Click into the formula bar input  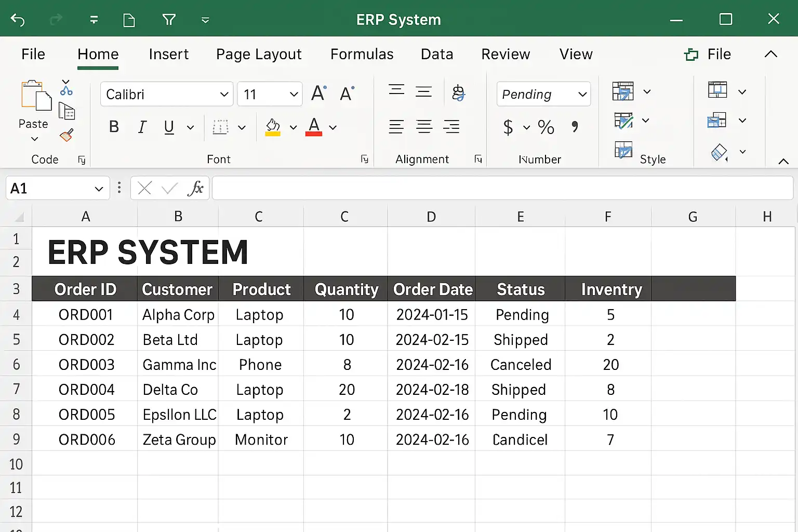click(x=502, y=188)
